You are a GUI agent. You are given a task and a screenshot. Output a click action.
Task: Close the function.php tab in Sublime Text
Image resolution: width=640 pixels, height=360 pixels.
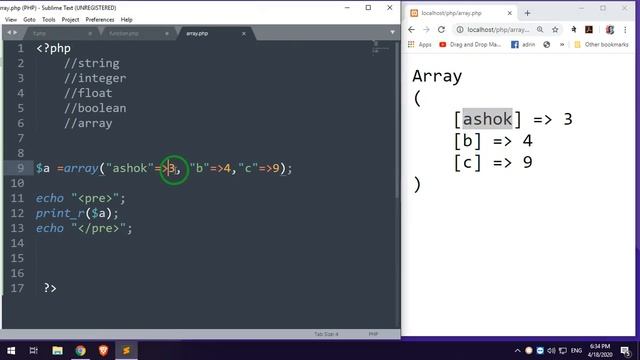pos(167,33)
